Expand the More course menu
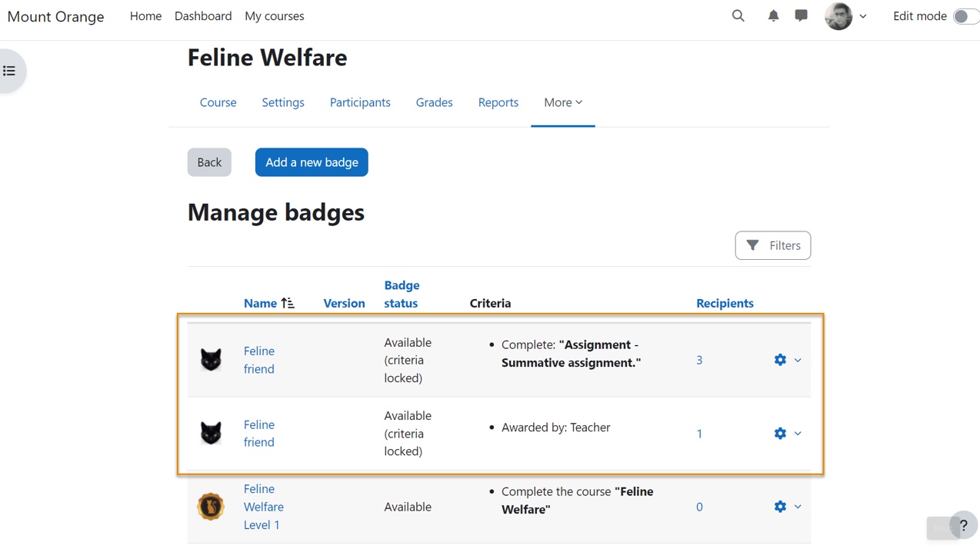The width and height of the screenshot is (980, 549). (562, 101)
